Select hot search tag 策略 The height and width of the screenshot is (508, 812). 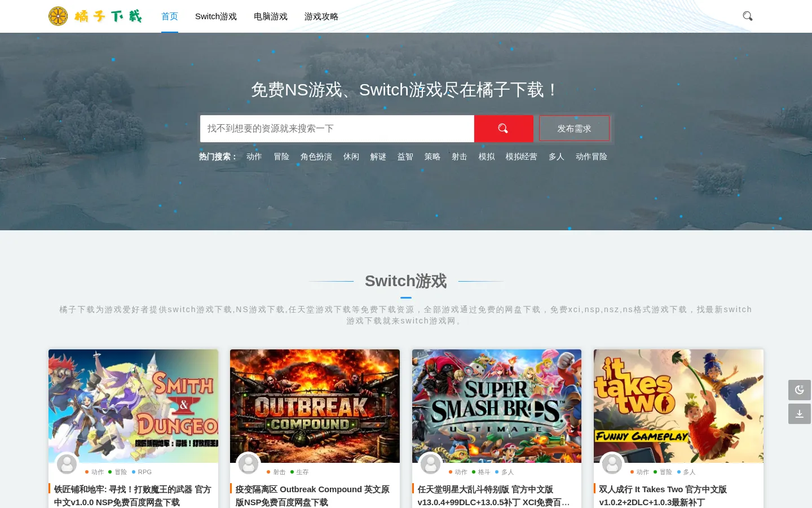tap(433, 156)
